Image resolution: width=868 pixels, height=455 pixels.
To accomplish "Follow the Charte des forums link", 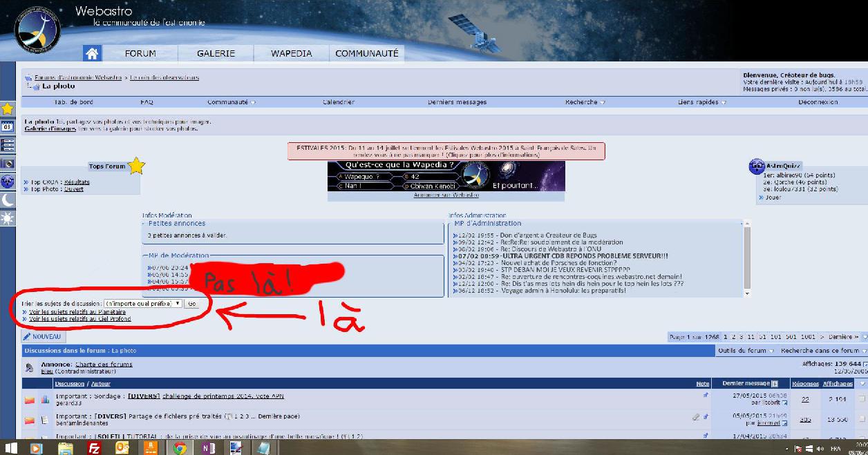I will coord(104,364).
